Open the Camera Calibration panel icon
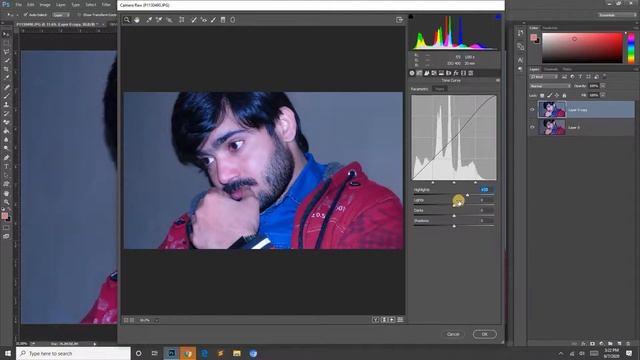The width and height of the screenshot is (640, 360). pyautogui.click(x=463, y=73)
